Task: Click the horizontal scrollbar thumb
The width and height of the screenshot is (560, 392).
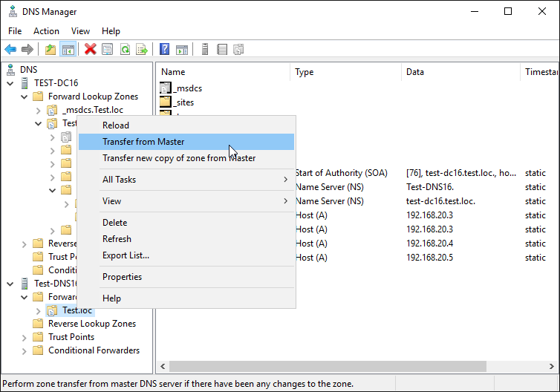Action: tap(328, 366)
